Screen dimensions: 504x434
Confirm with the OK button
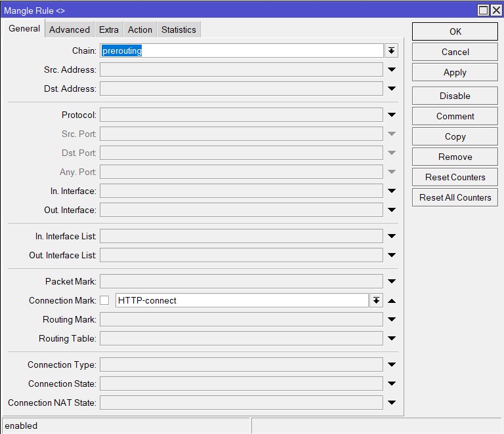(455, 31)
